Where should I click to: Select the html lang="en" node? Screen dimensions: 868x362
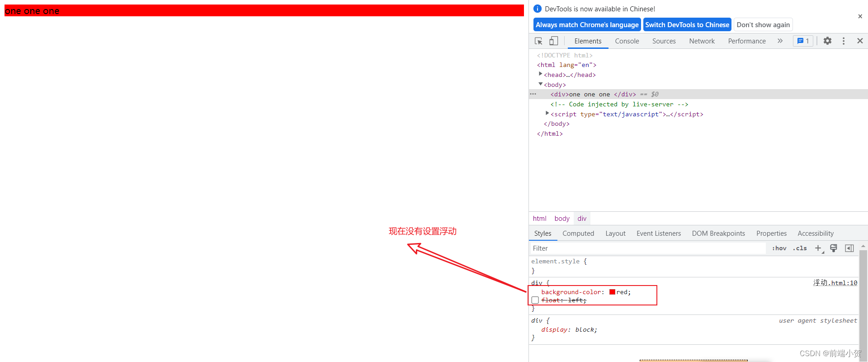566,65
